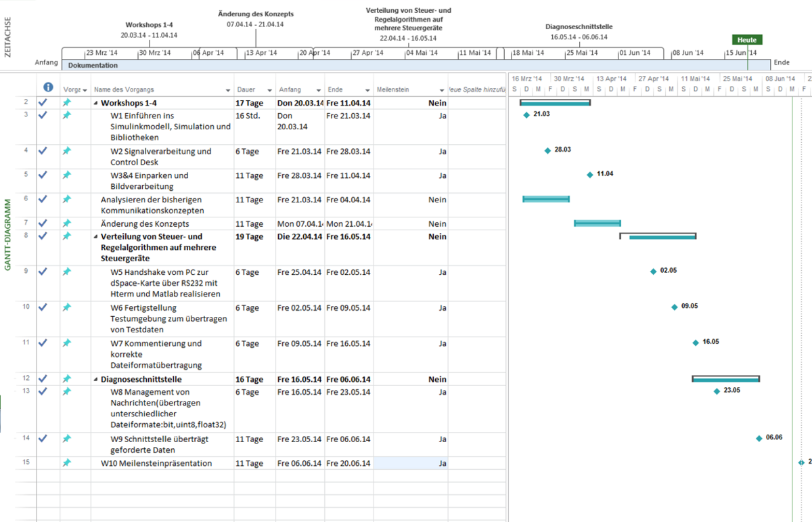Collapse the Workshops 1-4 summary task
Image resolution: width=812 pixels, height=522 pixels.
[95, 104]
